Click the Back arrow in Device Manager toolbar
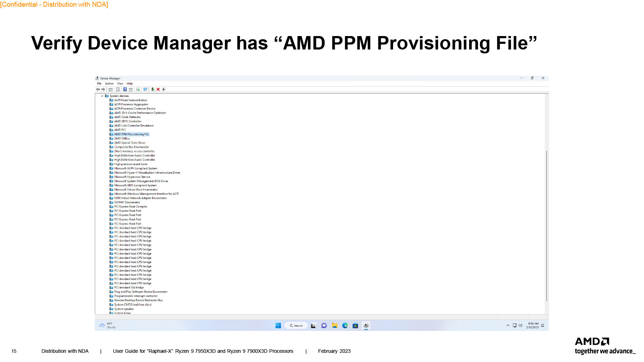 click(98, 89)
